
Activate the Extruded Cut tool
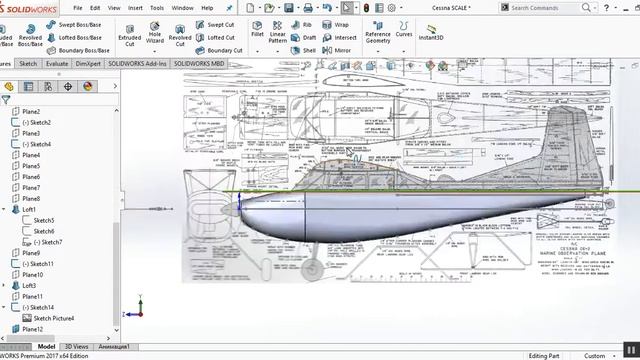(x=129, y=35)
